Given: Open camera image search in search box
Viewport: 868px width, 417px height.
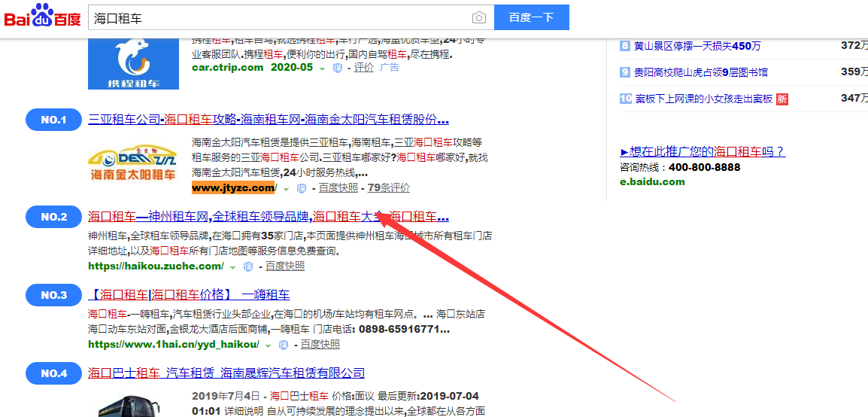Looking at the screenshot, I should coord(479,18).
